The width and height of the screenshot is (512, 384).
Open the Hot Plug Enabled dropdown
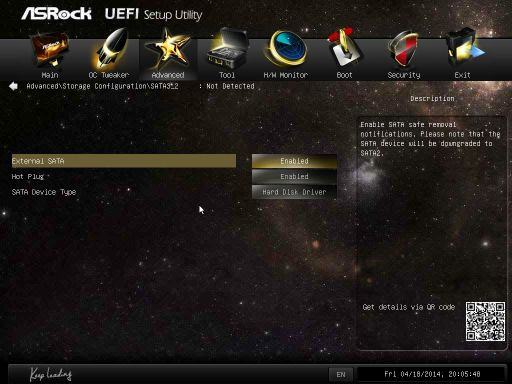[x=294, y=177]
